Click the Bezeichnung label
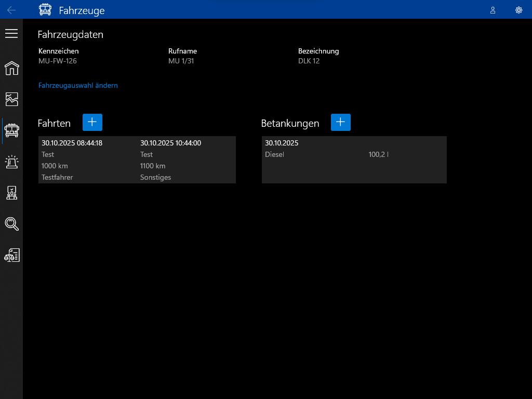 pyautogui.click(x=318, y=51)
